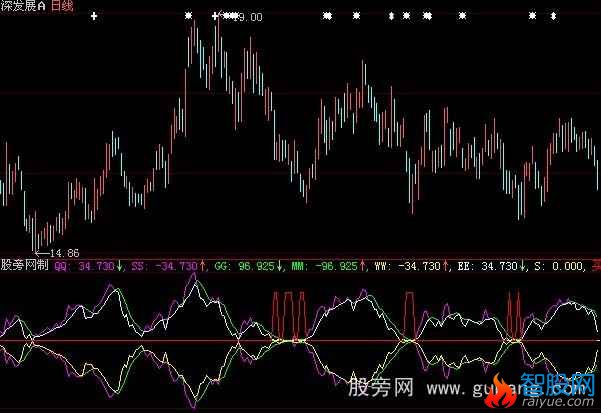
Task: Click the last asterisk marker before the rightmost diamond
Action: (x=532, y=16)
